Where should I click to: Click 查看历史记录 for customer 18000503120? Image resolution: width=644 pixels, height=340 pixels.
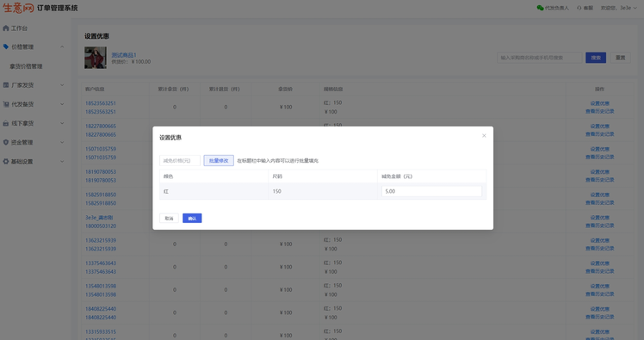coord(599,226)
